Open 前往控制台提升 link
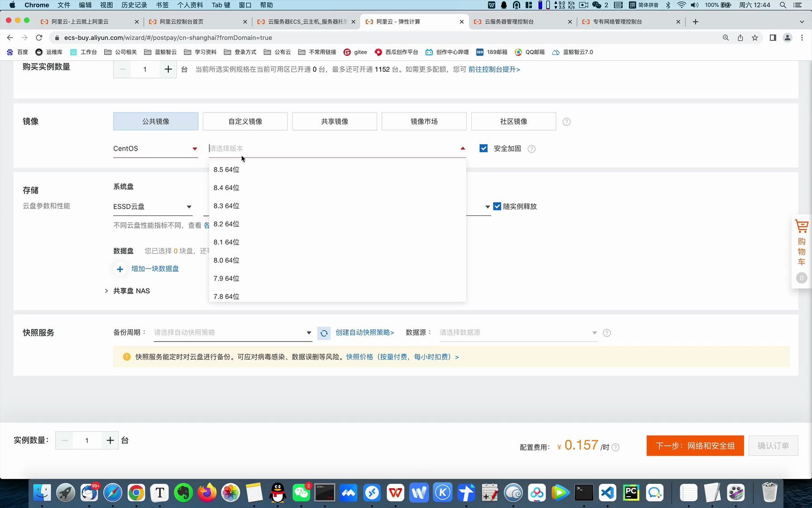812x508 pixels. pyautogui.click(x=494, y=69)
